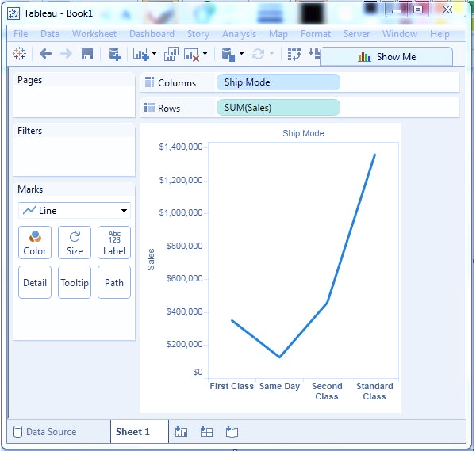
Task: Click the Same Day axis label
Action: point(279,387)
